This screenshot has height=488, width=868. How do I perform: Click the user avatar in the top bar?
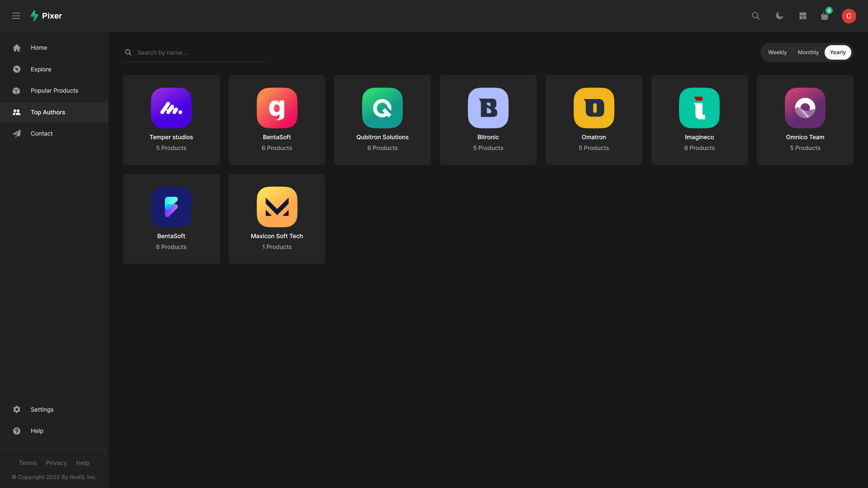[x=849, y=16]
